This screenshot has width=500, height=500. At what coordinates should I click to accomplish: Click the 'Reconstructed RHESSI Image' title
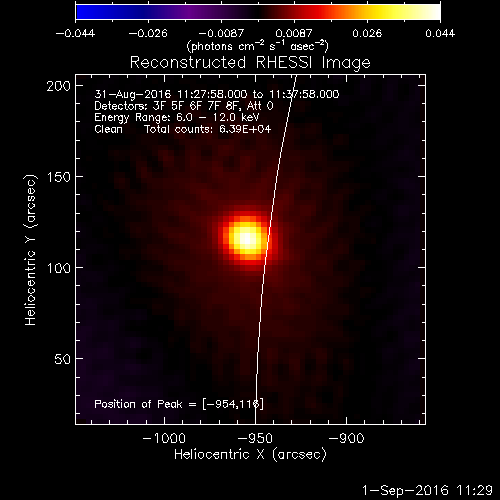pyautogui.click(x=250, y=63)
